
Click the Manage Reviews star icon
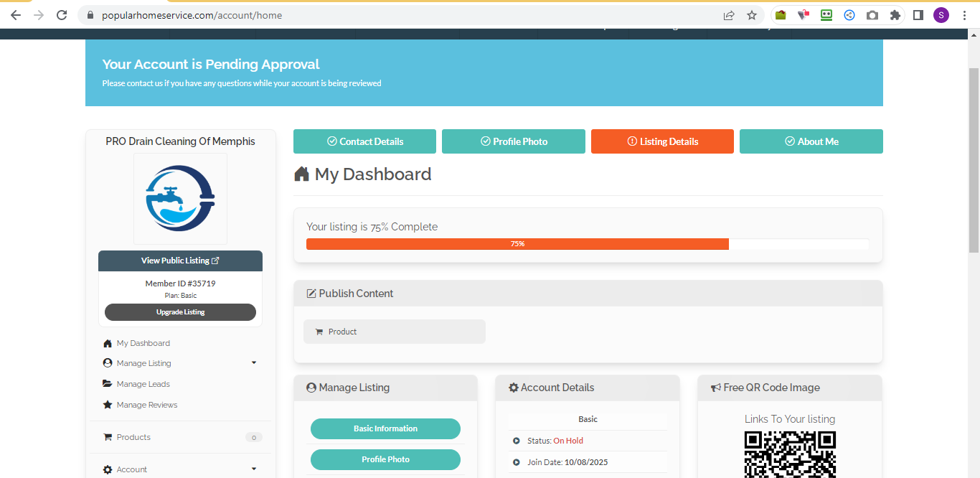pyautogui.click(x=108, y=405)
